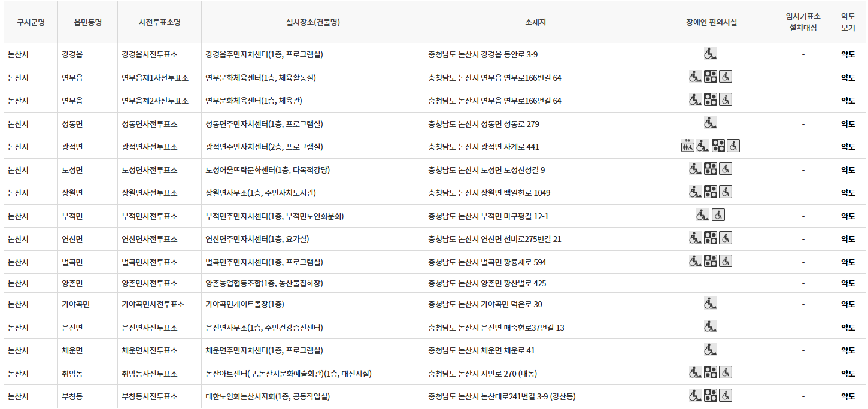
Task: Click the 장애인 편의시설 column header
Action: click(x=710, y=21)
